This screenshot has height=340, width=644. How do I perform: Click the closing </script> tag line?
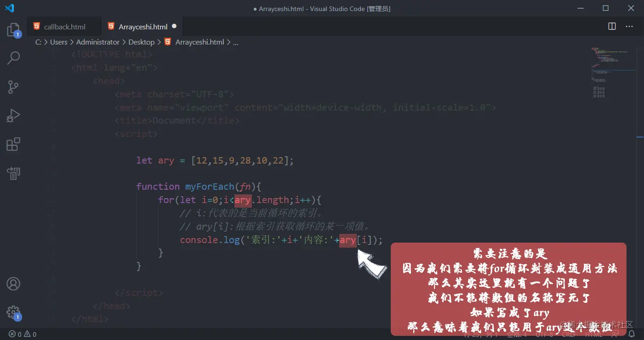tap(139, 293)
